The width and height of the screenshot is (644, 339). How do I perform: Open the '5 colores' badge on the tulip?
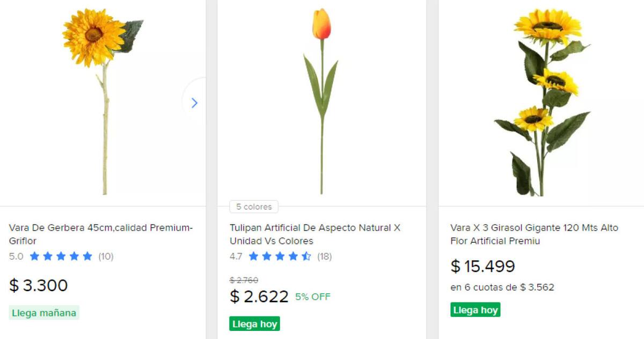253,207
